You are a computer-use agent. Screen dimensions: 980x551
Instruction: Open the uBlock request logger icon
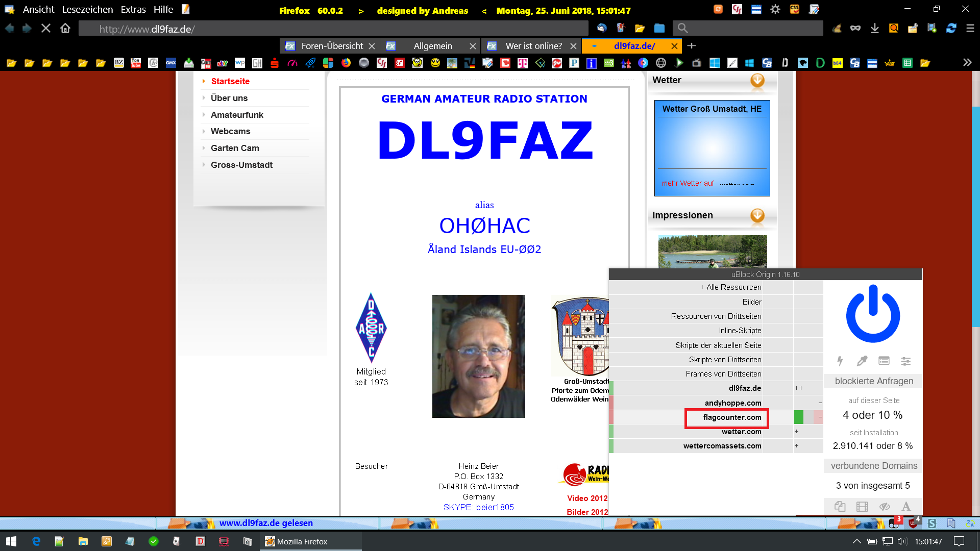[x=884, y=361]
